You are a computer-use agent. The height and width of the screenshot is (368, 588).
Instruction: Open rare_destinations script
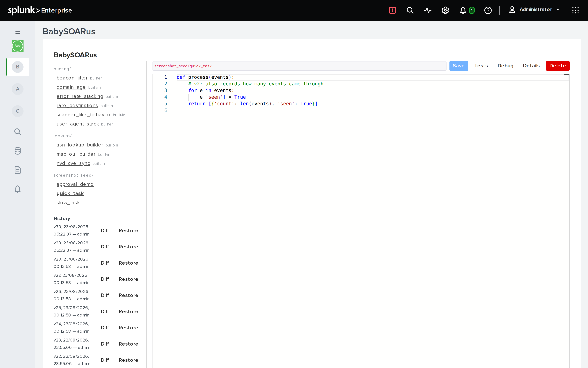pos(77,106)
